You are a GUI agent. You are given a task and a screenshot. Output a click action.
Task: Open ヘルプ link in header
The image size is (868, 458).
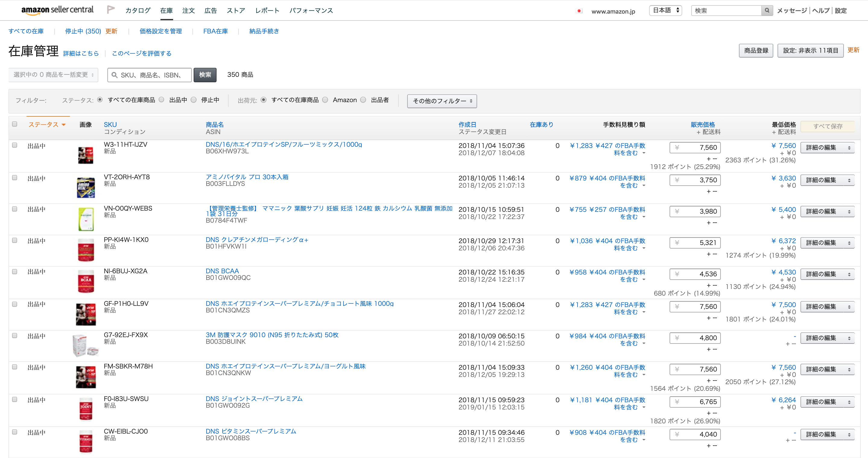coord(821,11)
